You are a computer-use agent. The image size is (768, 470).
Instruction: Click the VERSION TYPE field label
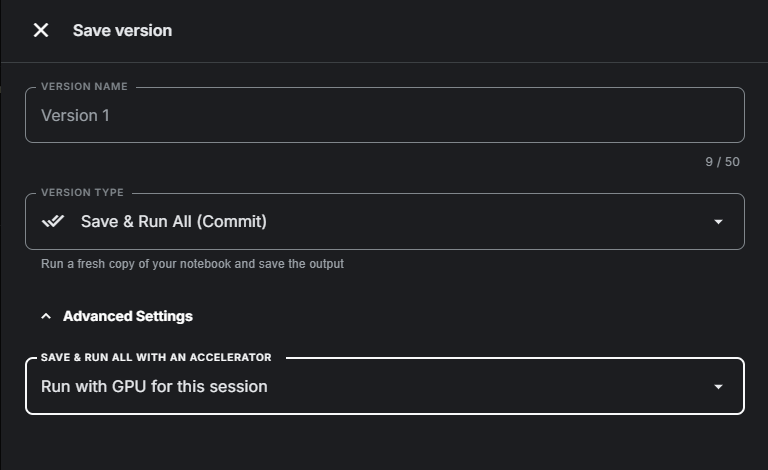click(82, 192)
